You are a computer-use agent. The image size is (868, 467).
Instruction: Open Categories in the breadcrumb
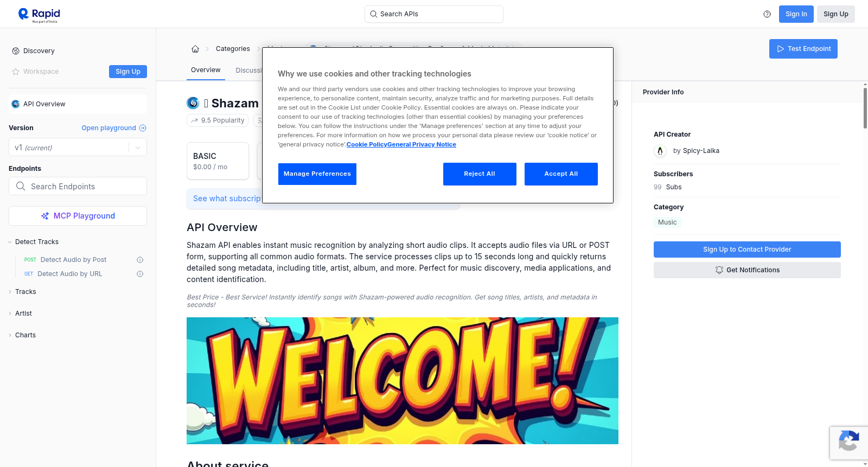point(233,49)
